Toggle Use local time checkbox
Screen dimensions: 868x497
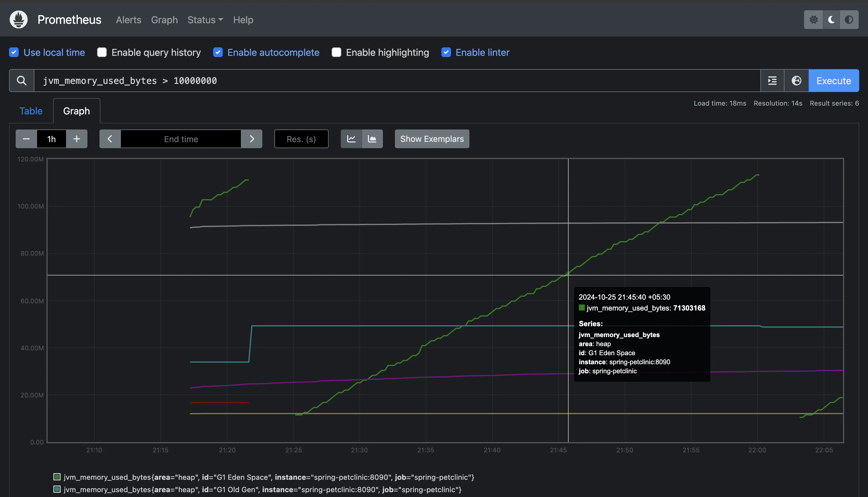pyautogui.click(x=14, y=52)
